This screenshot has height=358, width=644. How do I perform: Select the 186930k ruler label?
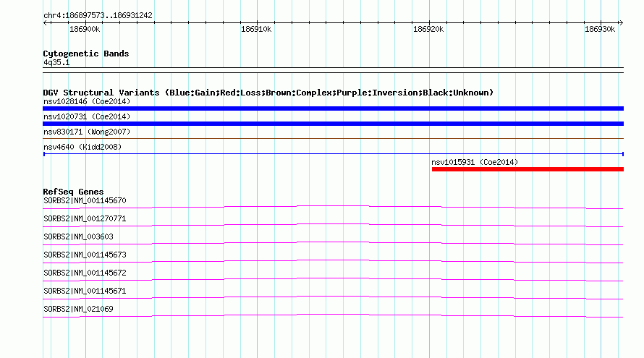600,29
